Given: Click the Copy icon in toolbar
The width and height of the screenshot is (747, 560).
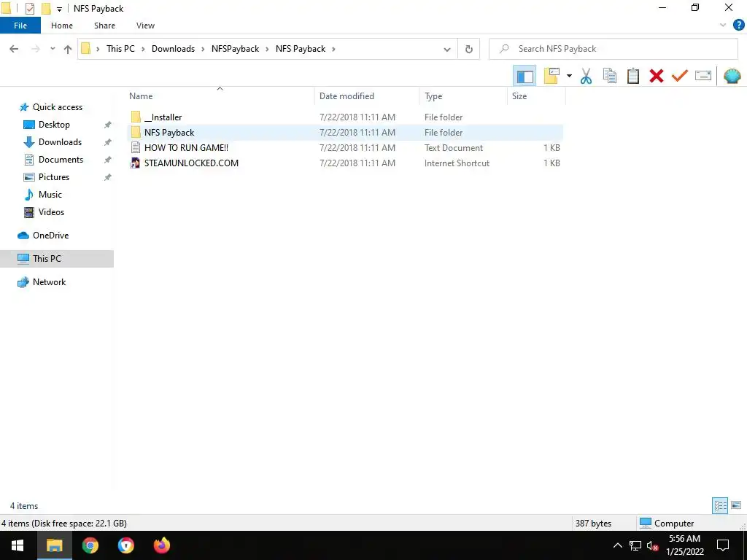Looking at the screenshot, I should pyautogui.click(x=609, y=76).
